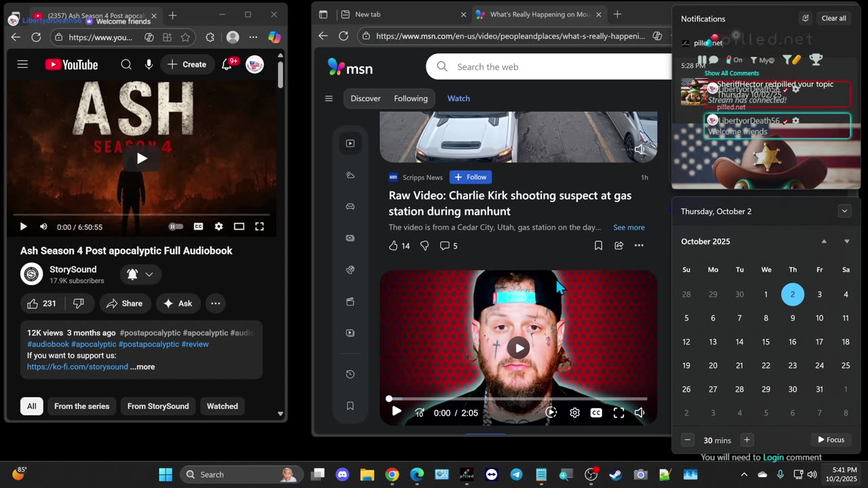Mute the MSN video player at bottom
Viewport: 868px width, 488px height.
(x=639, y=412)
